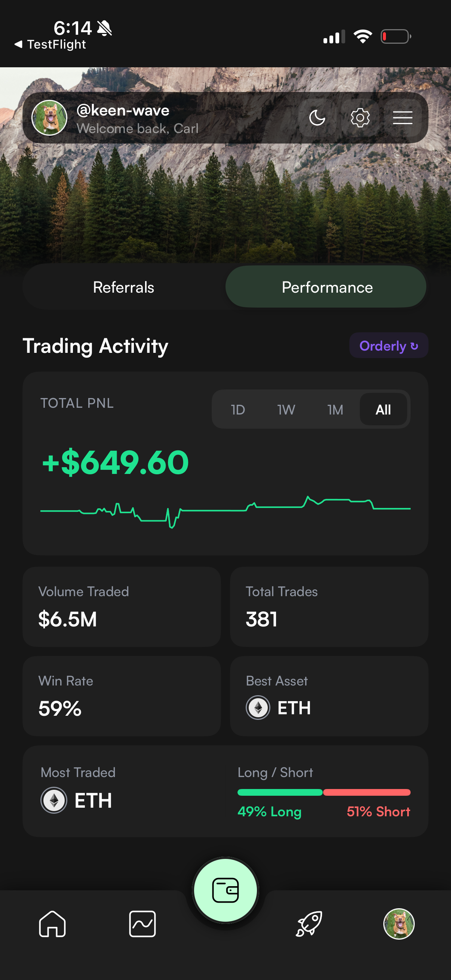Open the chart view in bottom navigation
The height and width of the screenshot is (980, 451).
(x=142, y=924)
